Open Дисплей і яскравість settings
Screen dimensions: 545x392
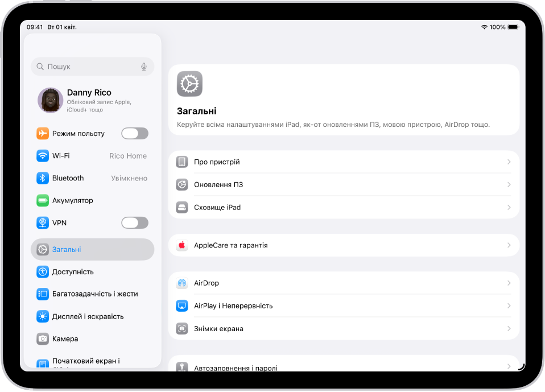(93, 316)
